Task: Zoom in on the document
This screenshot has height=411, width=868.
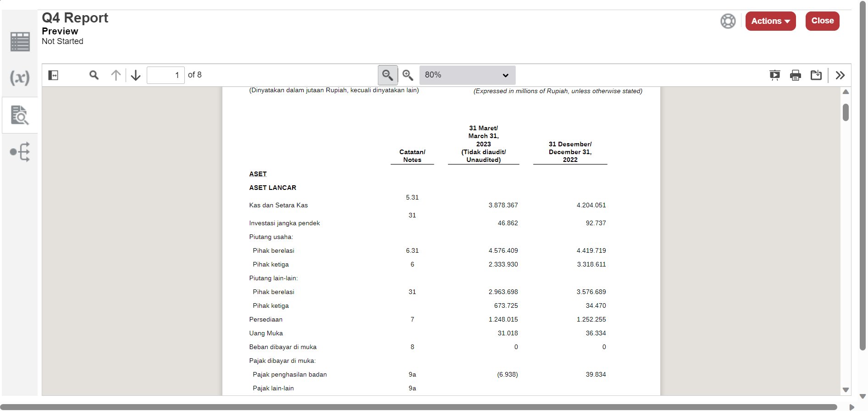Action: click(408, 75)
